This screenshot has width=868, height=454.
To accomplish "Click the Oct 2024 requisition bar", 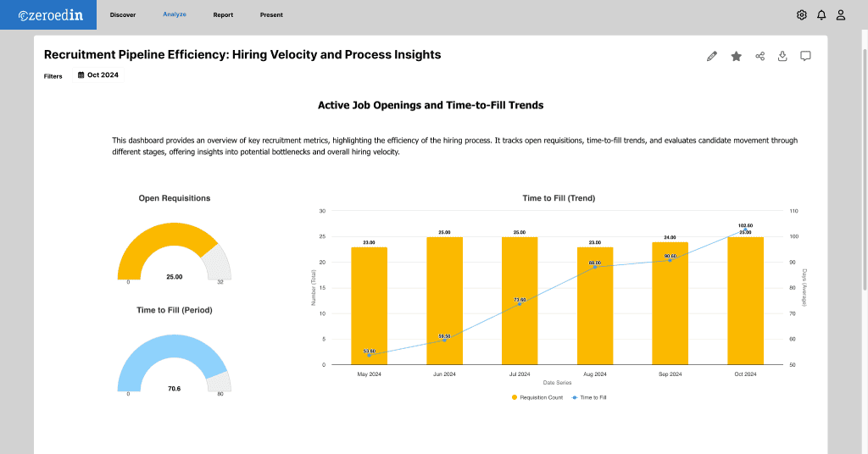I will click(745, 301).
